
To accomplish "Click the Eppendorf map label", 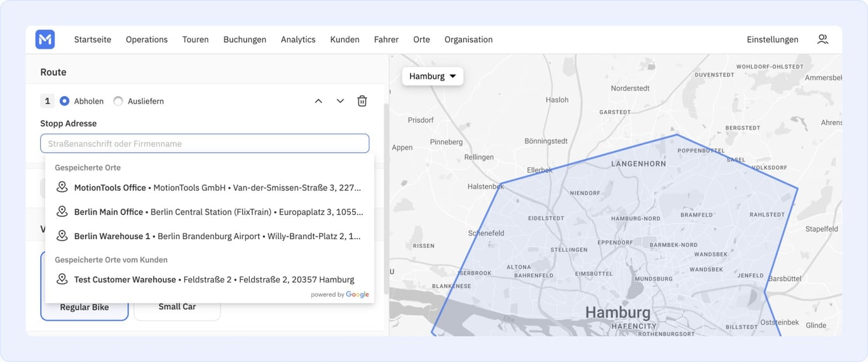I will [x=615, y=243].
